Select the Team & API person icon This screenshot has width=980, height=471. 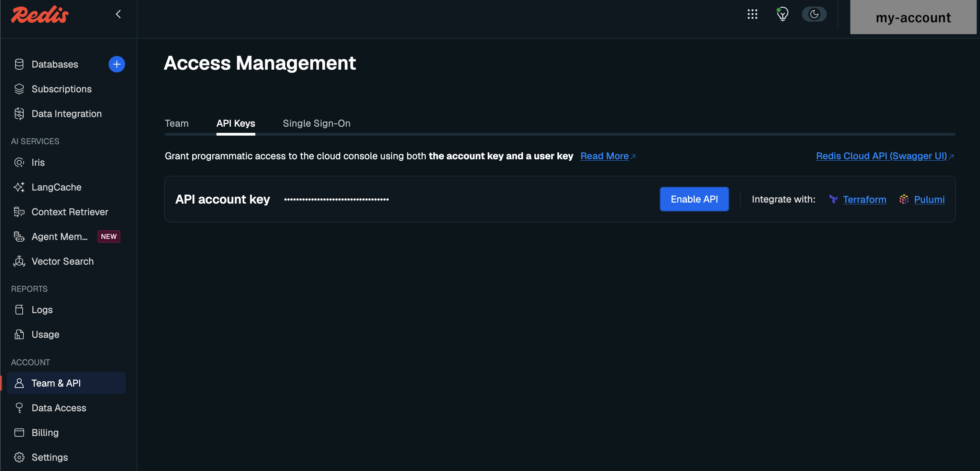pos(19,383)
